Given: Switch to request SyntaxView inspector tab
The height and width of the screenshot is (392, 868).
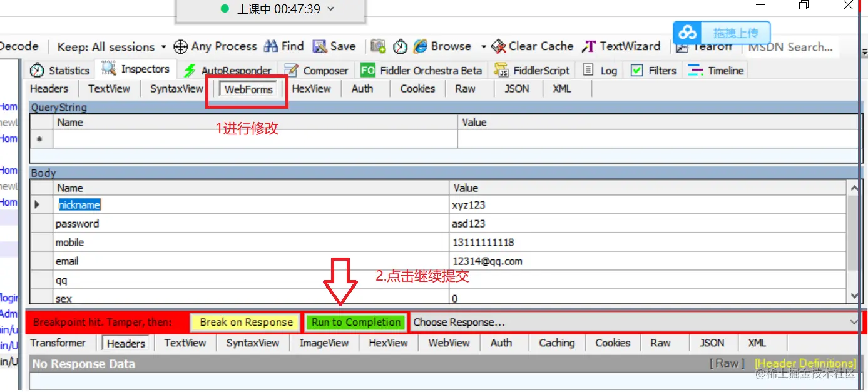Looking at the screenshot, I should coord(176,89).
